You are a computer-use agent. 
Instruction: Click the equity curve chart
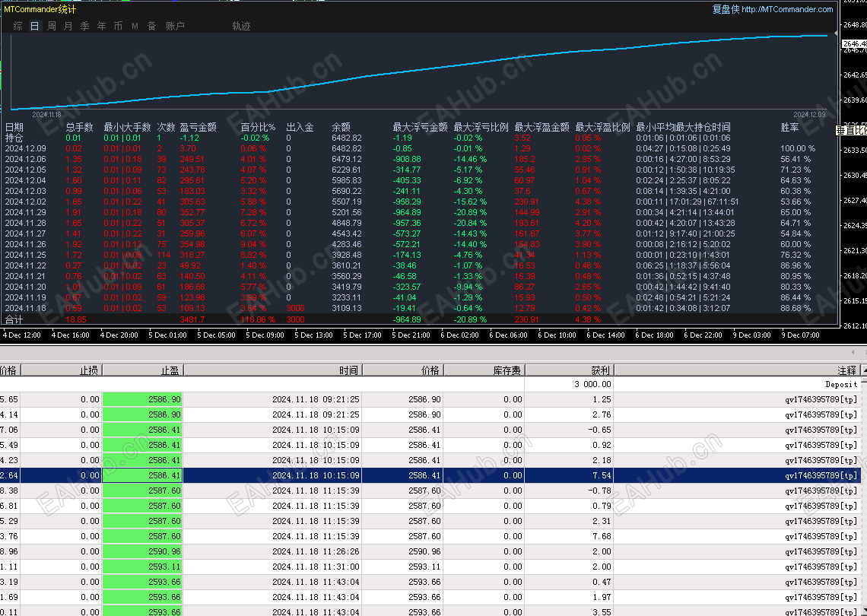click(421, 71)
